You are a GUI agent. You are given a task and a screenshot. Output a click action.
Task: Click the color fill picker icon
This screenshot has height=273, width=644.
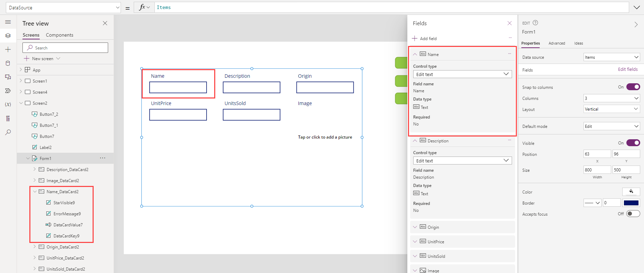point(631,191)
